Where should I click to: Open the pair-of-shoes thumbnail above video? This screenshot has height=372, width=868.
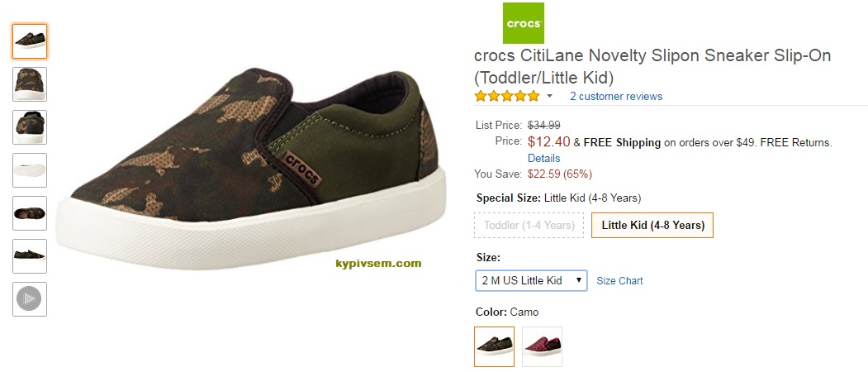(30, 256)
